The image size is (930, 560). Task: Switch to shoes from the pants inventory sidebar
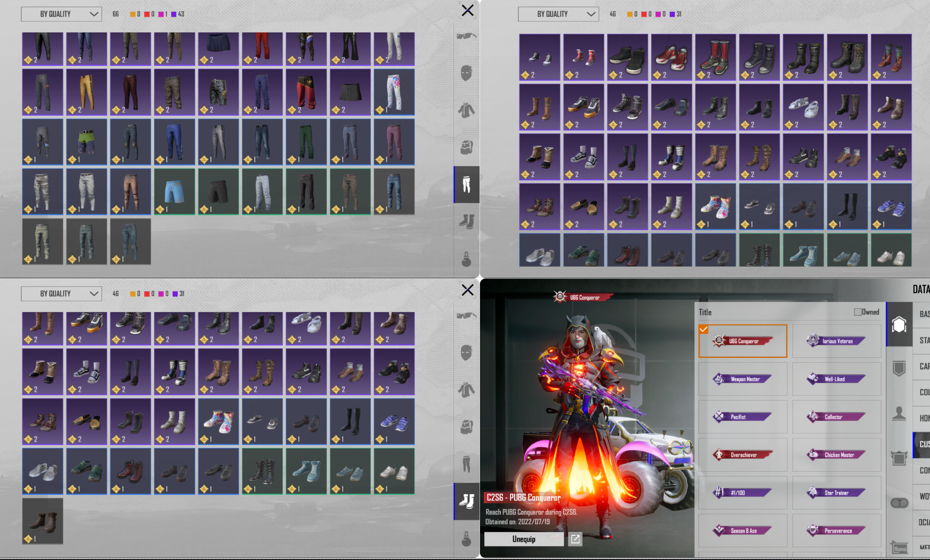pos(467,221)
